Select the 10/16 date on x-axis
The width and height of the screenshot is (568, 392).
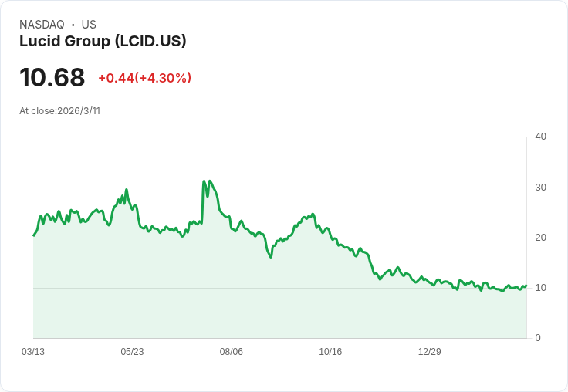pyautogui.click(x=330, y=352)
